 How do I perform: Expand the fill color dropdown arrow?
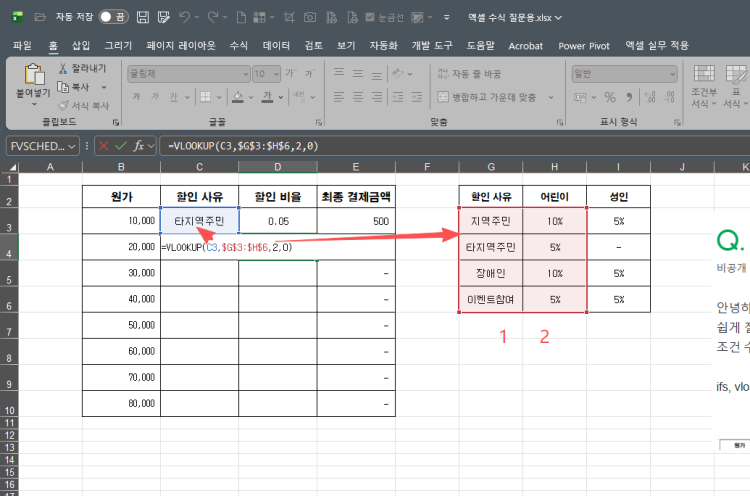click(x=251, y=98)
